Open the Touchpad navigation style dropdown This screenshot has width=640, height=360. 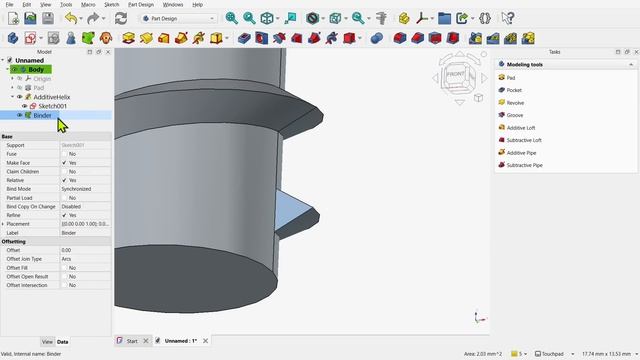pyautogui.click(x=555, y=354)
